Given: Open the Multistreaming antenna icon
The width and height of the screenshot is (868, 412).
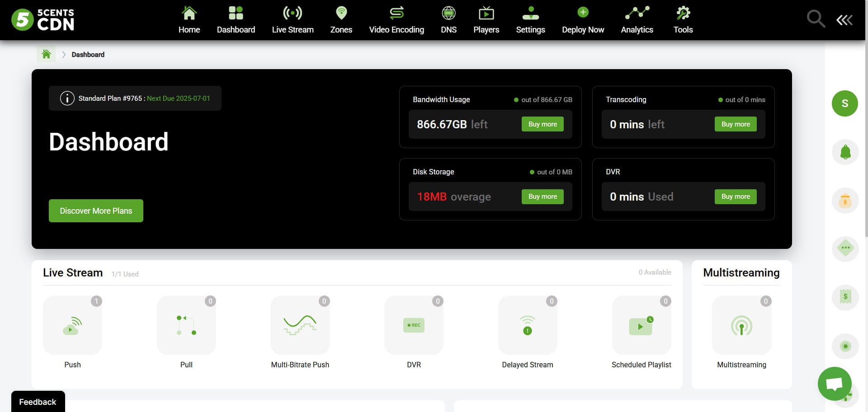Looking at the screenshot, I should click(742, 325).
